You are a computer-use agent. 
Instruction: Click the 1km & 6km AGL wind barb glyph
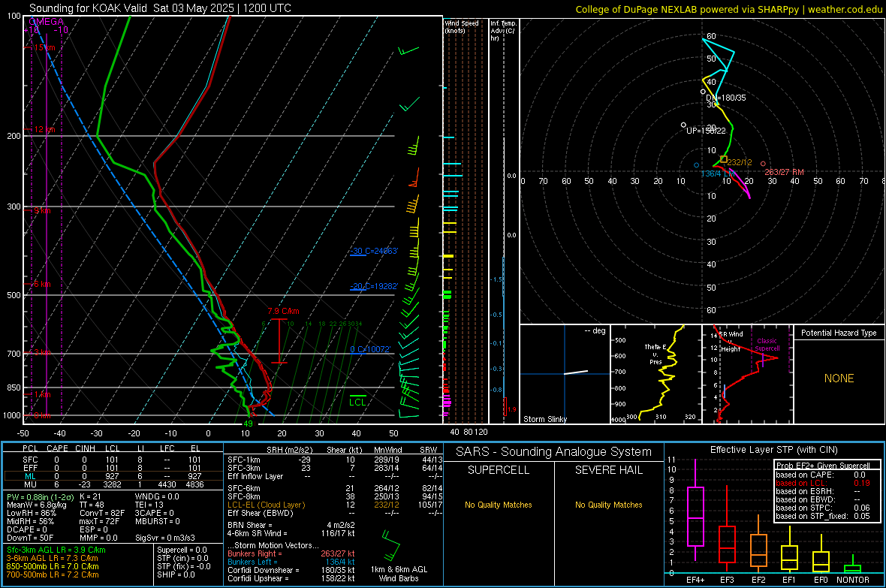390,544
